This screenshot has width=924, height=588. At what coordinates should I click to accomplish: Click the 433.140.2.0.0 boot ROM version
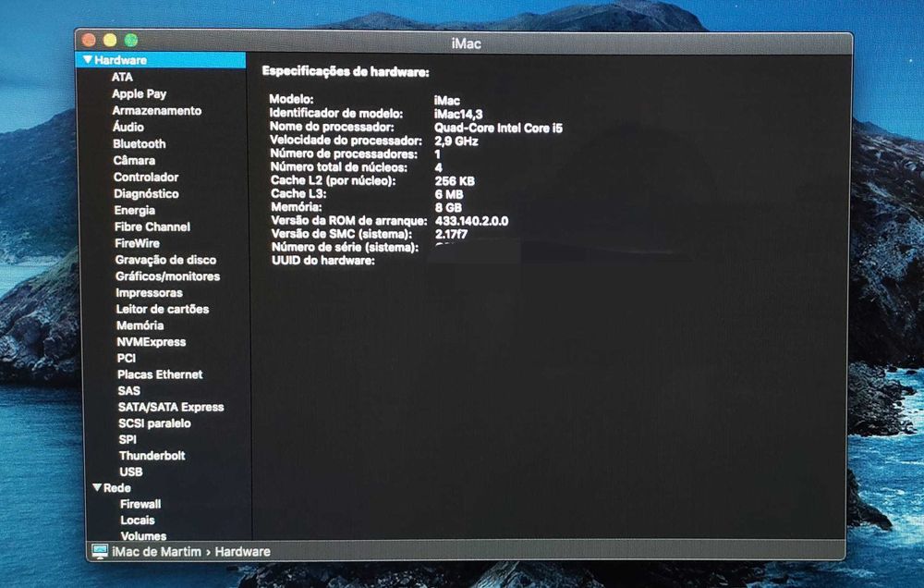[x=471, y=221]
